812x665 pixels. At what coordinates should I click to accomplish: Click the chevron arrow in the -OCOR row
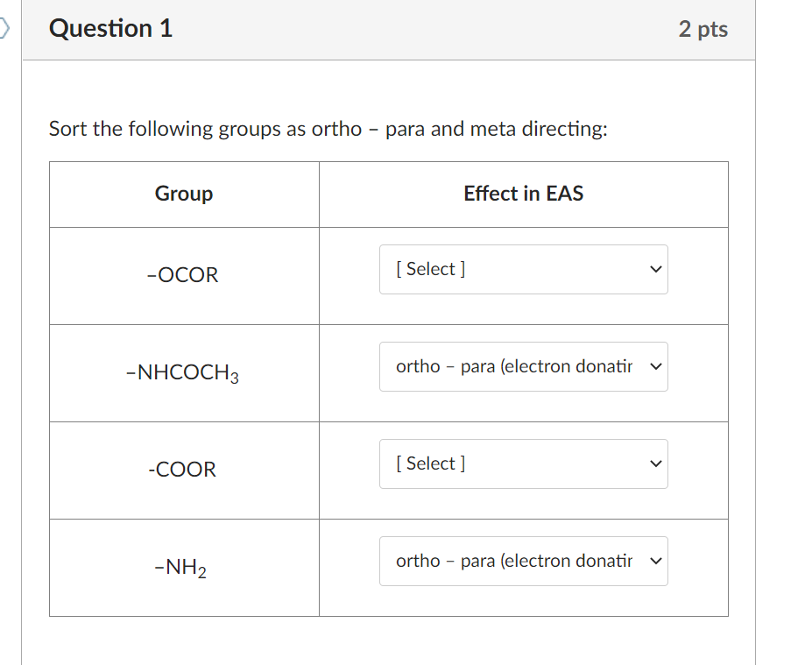(x=656, y=269)
